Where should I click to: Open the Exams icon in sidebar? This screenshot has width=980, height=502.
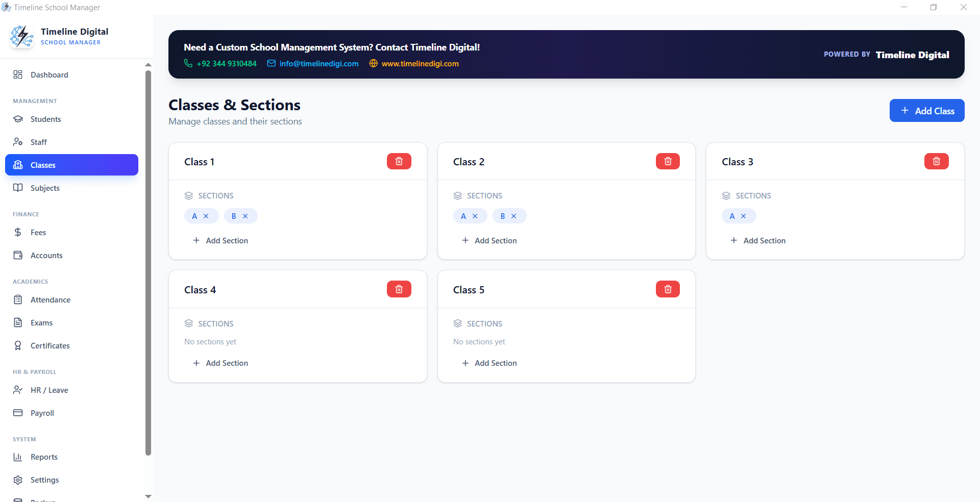point(18,322)
